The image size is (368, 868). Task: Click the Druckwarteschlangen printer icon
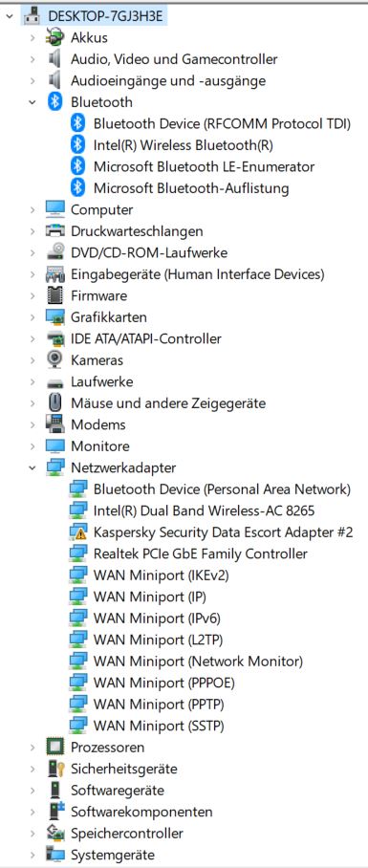[x=54, y=230]
